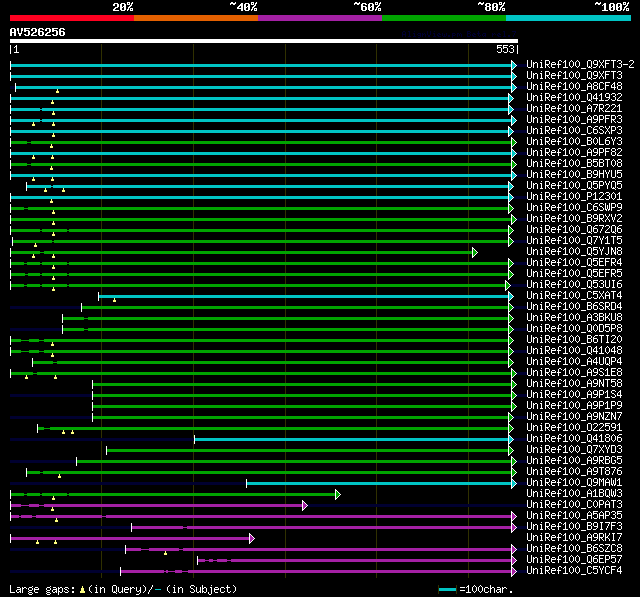Pick label UniRef100_A9RBG5
This screenshot has width=640, height=597.
(x=574, y=461)
